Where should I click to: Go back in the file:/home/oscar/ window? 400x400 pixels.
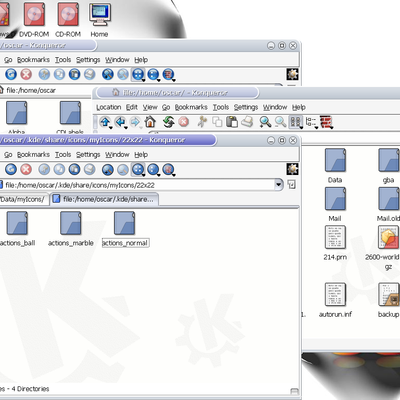pyautogui.click(x=120, y=122)
